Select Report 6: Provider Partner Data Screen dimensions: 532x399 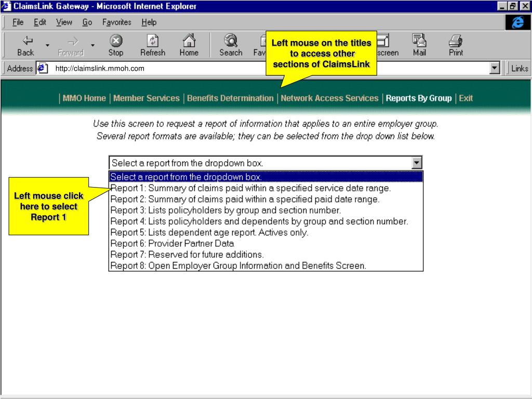pyautogui.click(x=266, y=244)
